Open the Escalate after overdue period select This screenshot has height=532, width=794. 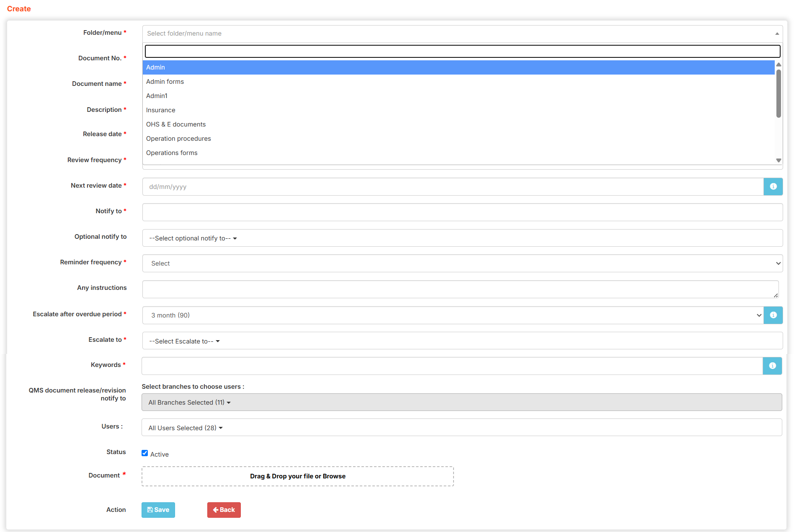pos(453,315)
